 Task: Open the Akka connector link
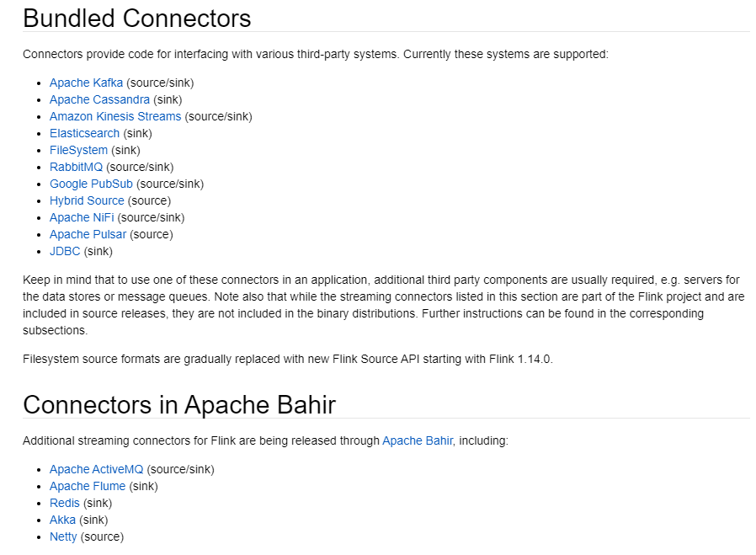[62, 520]
